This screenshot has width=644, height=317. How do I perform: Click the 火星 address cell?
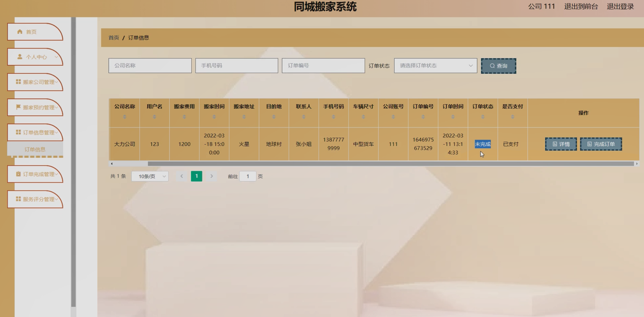coord(244,144)
